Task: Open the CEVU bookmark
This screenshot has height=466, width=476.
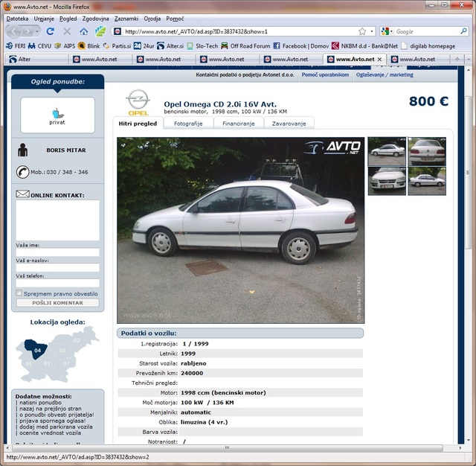Action: [39, 46]
